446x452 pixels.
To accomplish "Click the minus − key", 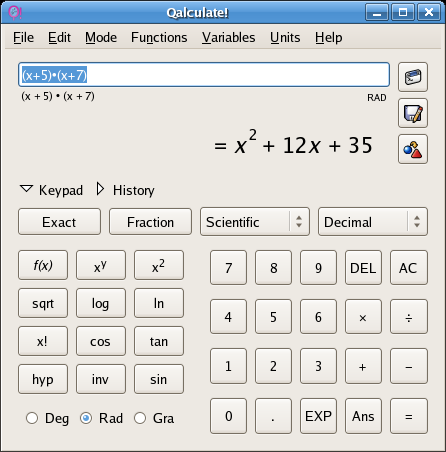I will pos(409,366).
